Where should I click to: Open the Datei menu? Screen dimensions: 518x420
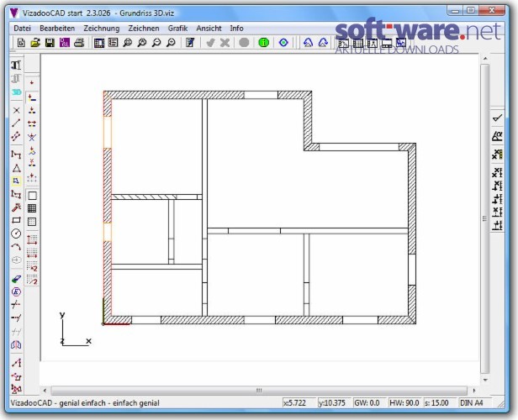pyautogui.click(x=22, y=29)
